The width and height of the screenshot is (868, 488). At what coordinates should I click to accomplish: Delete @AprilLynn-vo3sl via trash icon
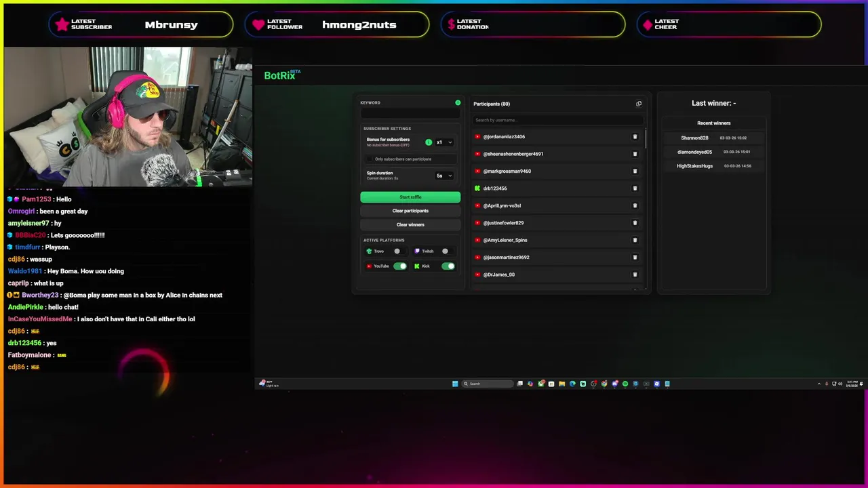[635, 205]
